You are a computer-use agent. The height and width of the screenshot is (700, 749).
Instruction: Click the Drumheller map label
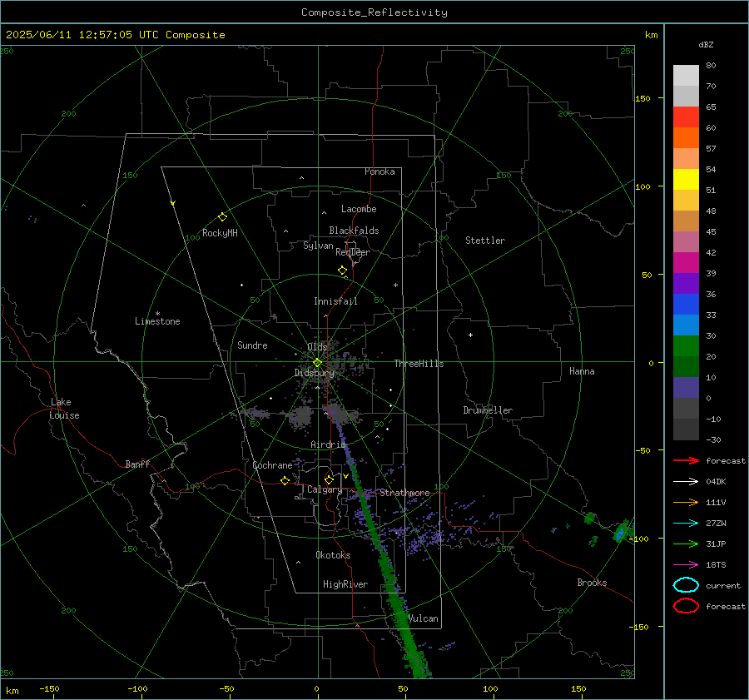488,410
